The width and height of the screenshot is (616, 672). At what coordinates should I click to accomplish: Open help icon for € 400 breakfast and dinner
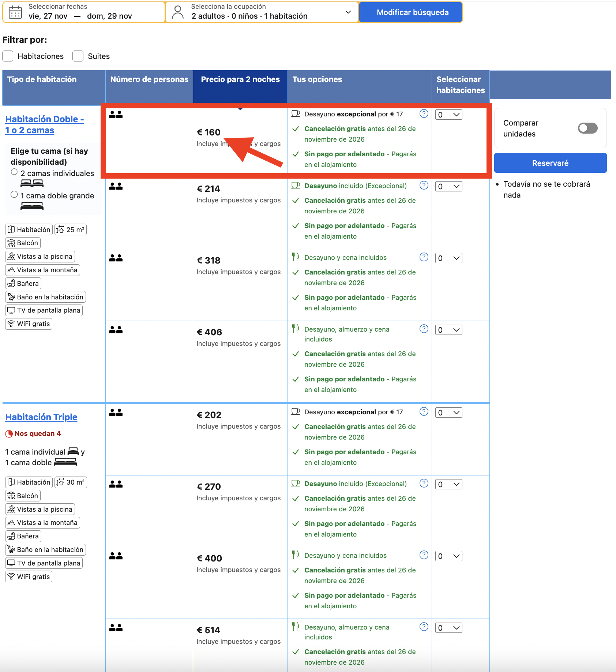424,555
